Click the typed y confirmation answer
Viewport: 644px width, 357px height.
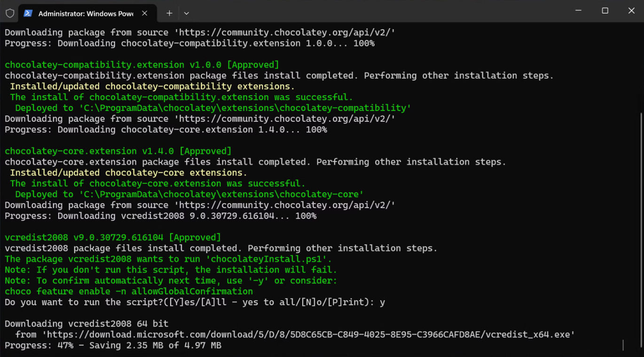[x=384, y=302]
